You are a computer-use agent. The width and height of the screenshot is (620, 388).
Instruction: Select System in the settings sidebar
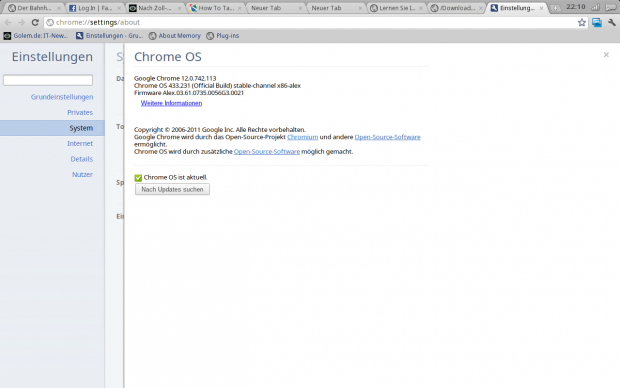[x=52, y=128]
